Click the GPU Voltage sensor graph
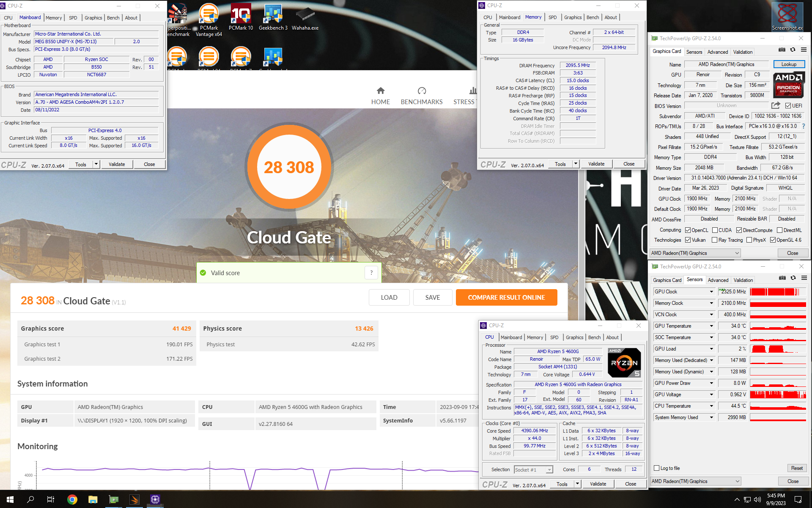The width and height of the screenshot is (812, 508). pyautogui.click(x=778, y=395)
